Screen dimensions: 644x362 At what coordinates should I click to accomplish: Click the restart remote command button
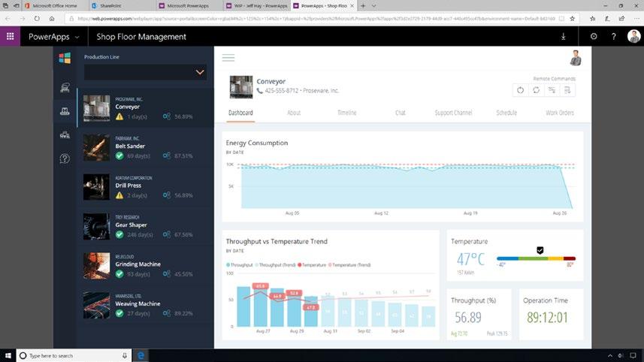[x=536, y=90]
